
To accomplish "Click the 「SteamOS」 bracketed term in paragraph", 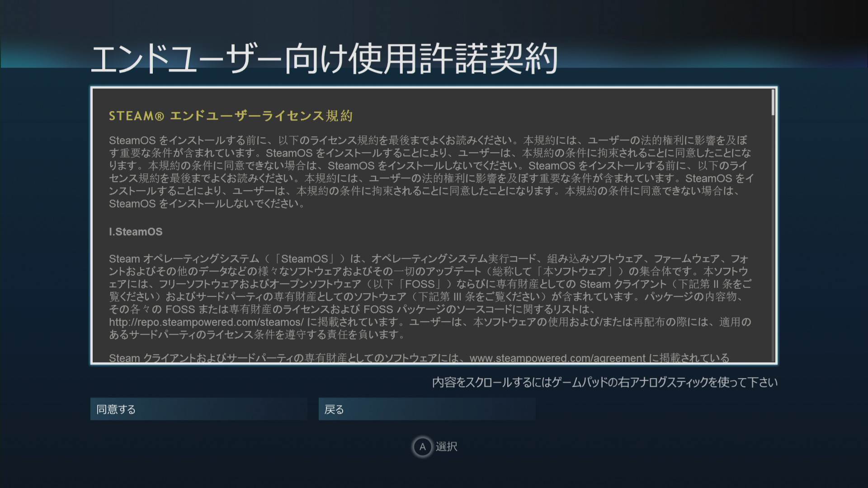I will (x=304, y=259).
